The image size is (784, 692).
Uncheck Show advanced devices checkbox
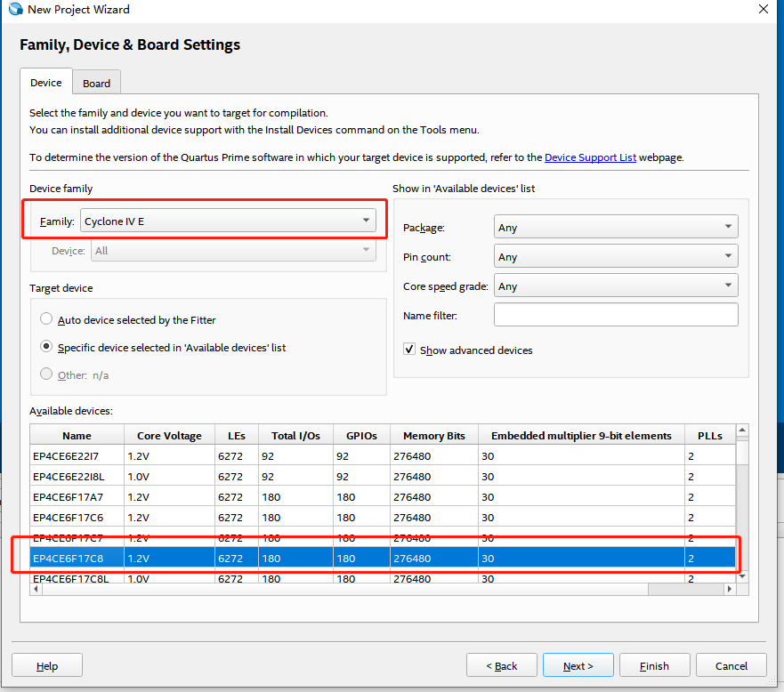click(409, 350)
